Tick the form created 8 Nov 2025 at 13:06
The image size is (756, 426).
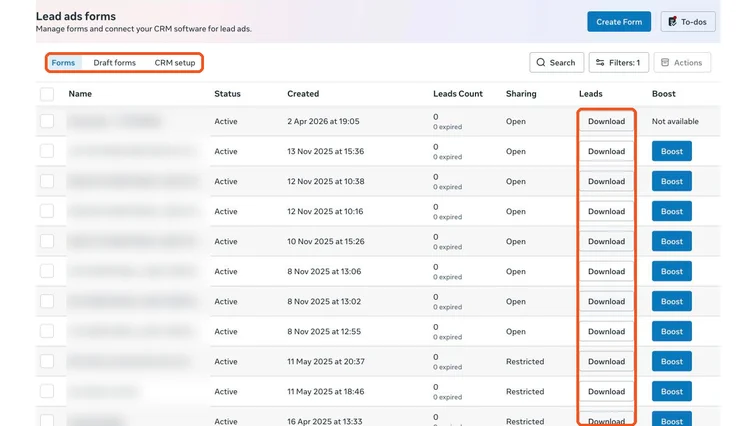pos(47,271)
